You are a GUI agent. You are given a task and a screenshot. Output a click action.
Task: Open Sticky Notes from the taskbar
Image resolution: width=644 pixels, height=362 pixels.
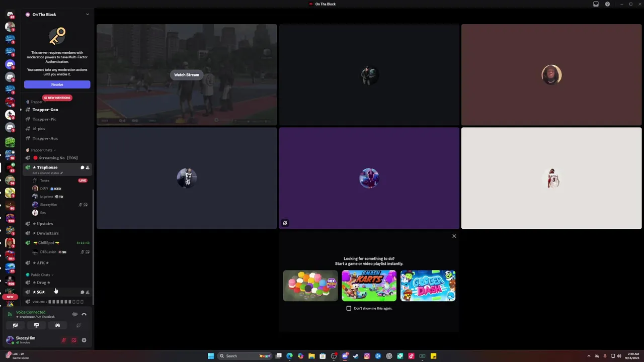coord(433,356)
